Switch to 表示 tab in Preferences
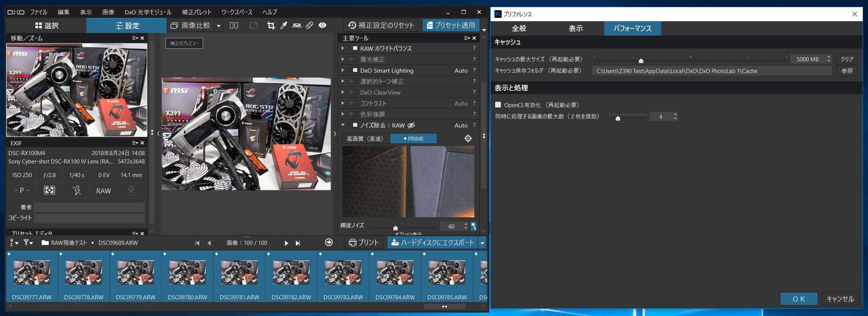 tap(576, 28)
